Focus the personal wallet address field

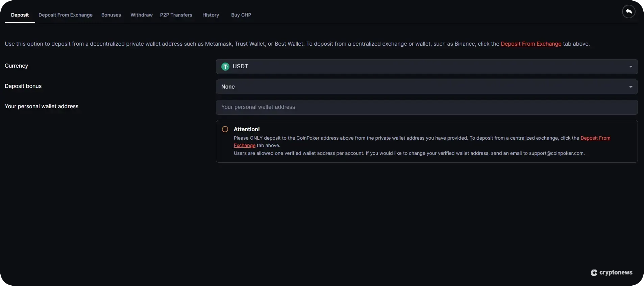[x=426, y=107]
